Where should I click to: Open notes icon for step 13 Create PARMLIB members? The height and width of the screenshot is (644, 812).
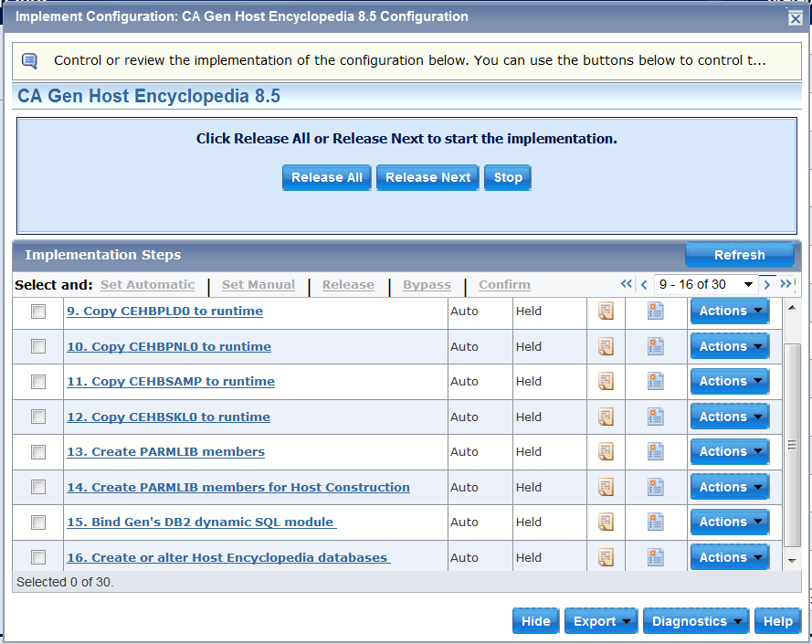606,452
